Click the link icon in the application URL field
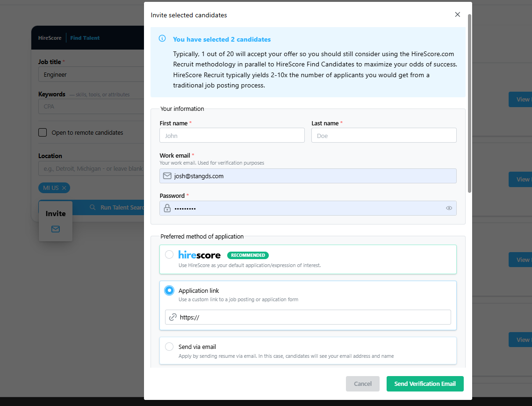The height and width of the screenshot is (406, 532). 173,317
